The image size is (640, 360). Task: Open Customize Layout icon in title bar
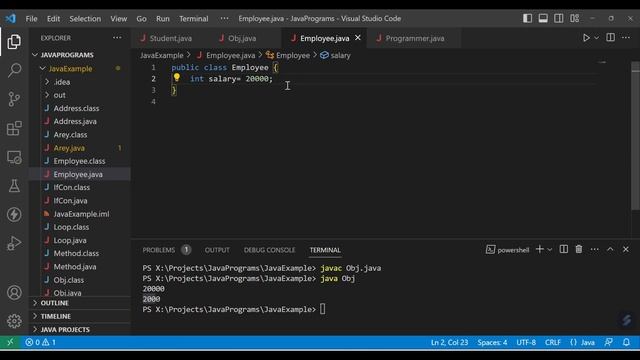[575, 18]
